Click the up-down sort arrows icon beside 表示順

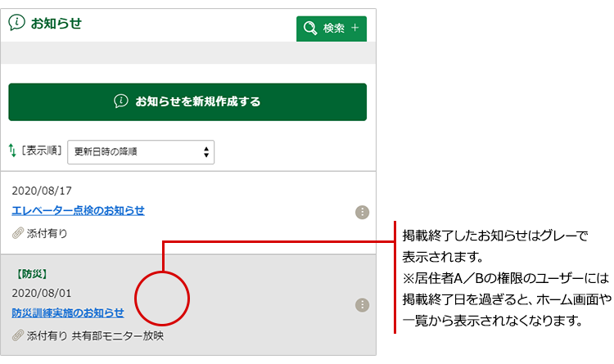tap(12, 151)
